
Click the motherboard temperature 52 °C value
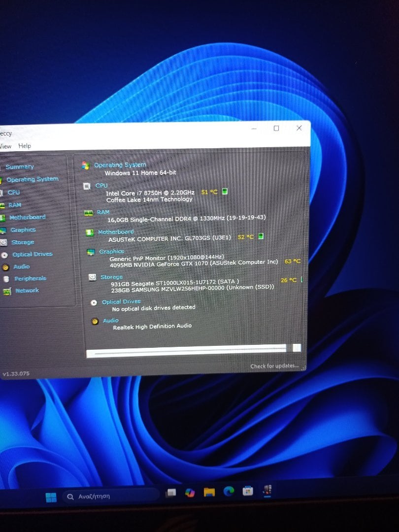[x=246, y=237]
